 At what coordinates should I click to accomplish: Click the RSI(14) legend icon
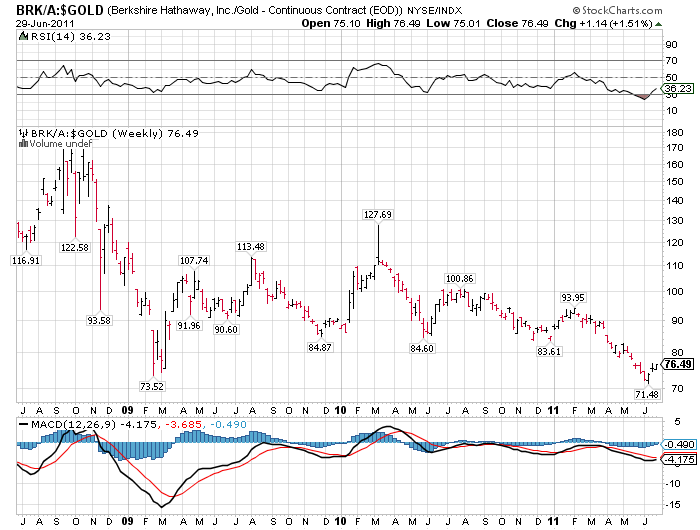(x=23, y=37)
